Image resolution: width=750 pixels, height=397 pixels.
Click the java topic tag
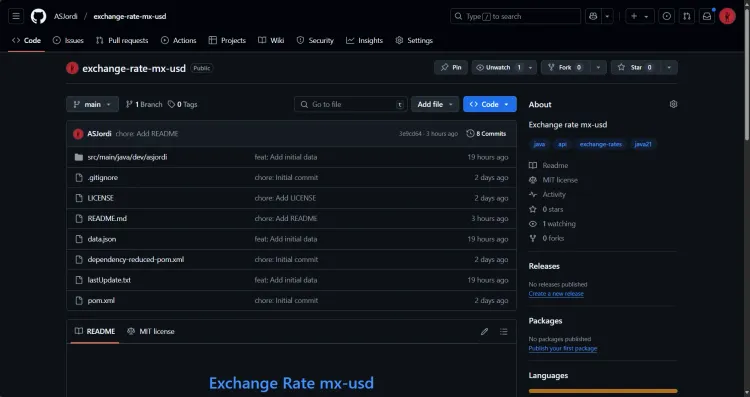(539, 144)
